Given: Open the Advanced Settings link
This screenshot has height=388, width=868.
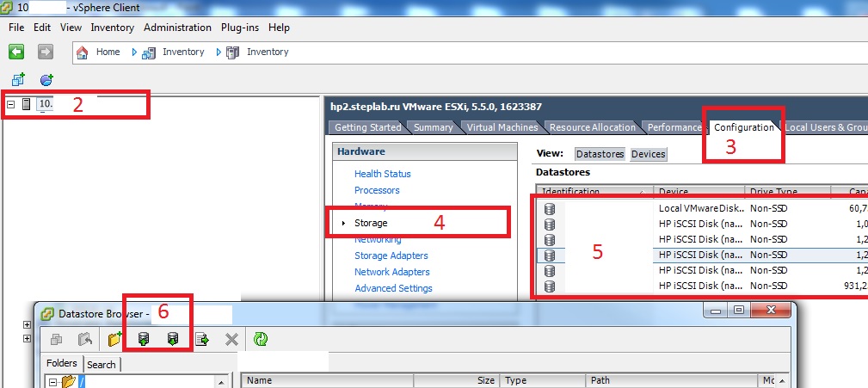Looking at the screenshot, I should click(x=393, y=288).
